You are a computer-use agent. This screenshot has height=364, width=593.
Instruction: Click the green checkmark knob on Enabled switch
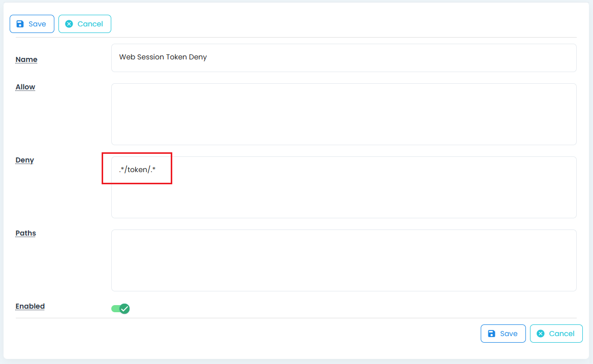124,309
